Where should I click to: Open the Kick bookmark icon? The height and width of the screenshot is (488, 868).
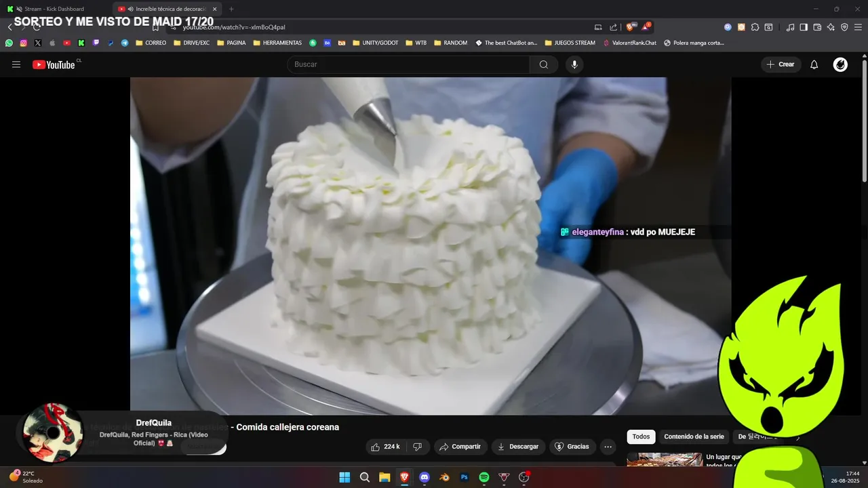(81, 43)
